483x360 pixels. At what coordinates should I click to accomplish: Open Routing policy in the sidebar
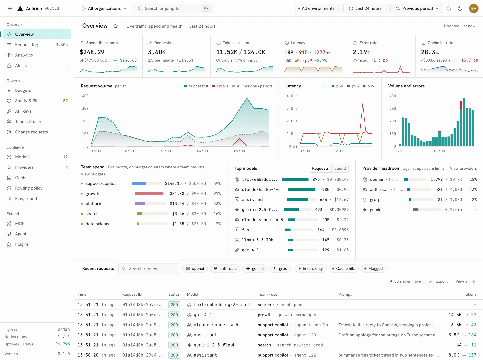click(37, 188)
